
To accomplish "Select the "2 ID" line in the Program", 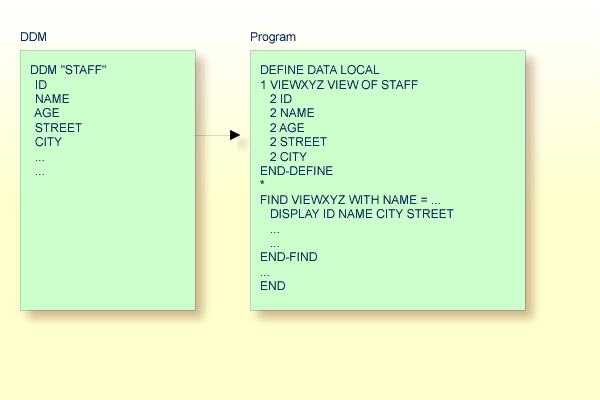I will [x=281, y=99].
